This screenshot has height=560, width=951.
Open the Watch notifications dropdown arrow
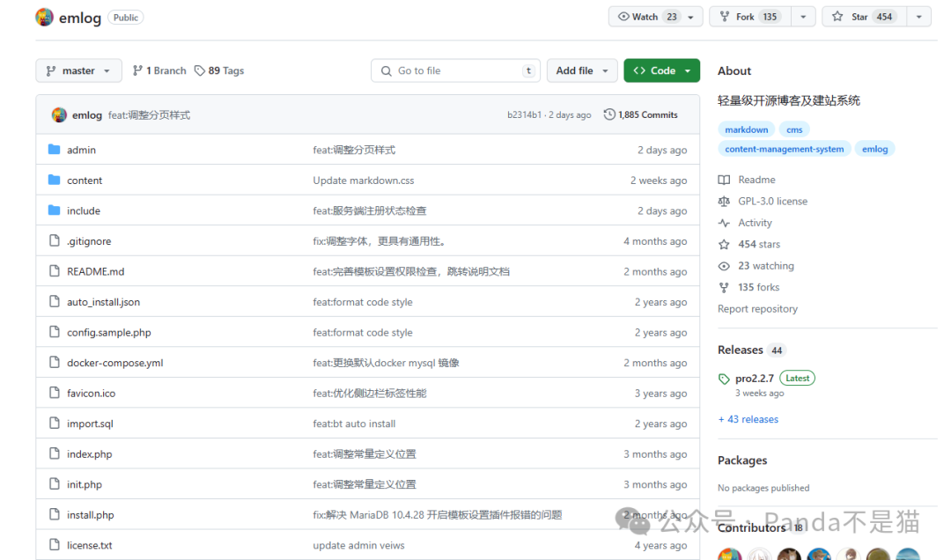(x=691, y=17)
